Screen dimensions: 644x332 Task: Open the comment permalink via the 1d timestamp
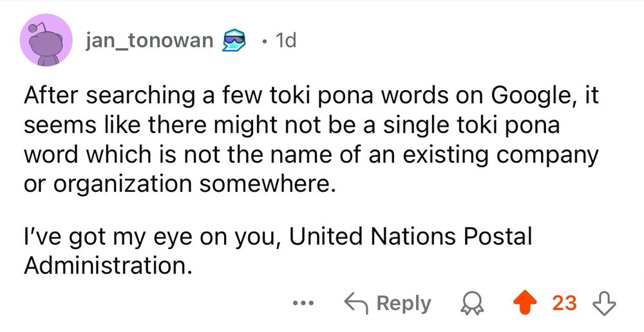(x=285, y=41)
